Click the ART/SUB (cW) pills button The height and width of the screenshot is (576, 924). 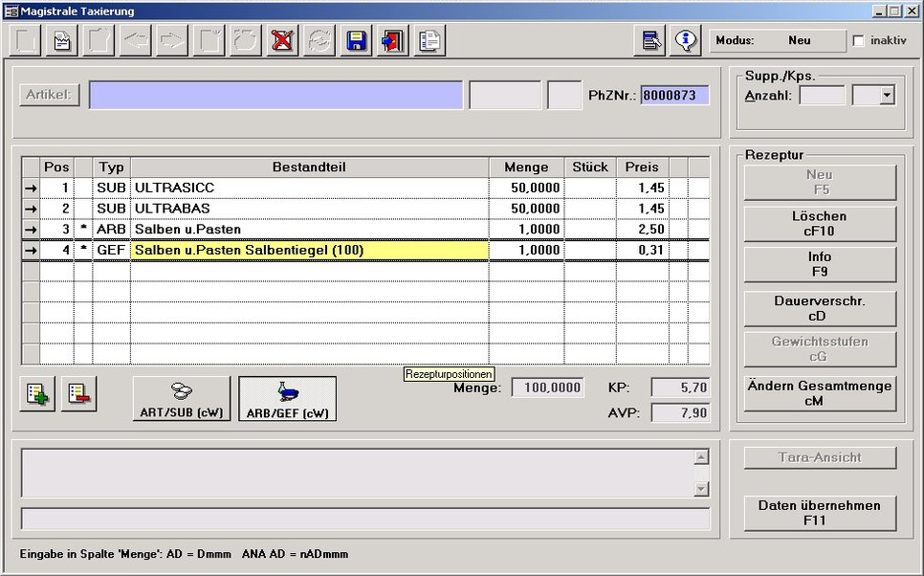point(182,398)
